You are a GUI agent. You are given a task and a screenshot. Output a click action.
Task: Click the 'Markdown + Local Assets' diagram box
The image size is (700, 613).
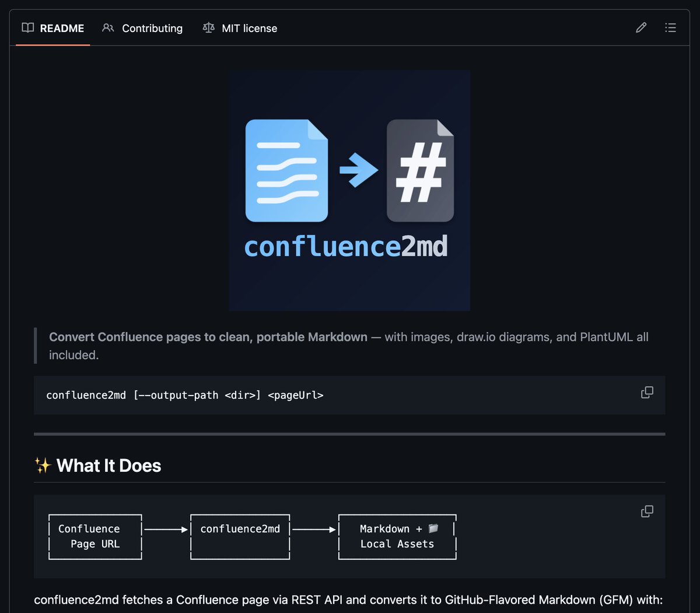click(x=397, y=537)
